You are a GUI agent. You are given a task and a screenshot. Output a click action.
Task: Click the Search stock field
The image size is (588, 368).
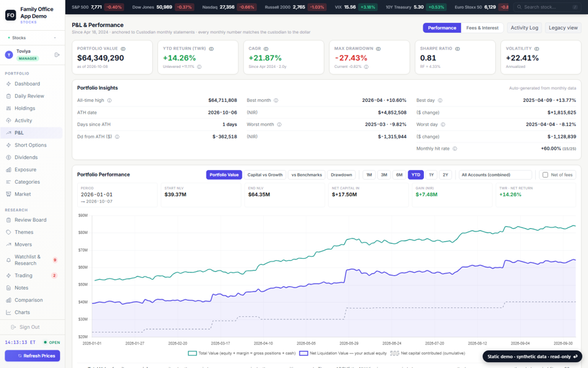pyautogui.click(x=547, y=7)
